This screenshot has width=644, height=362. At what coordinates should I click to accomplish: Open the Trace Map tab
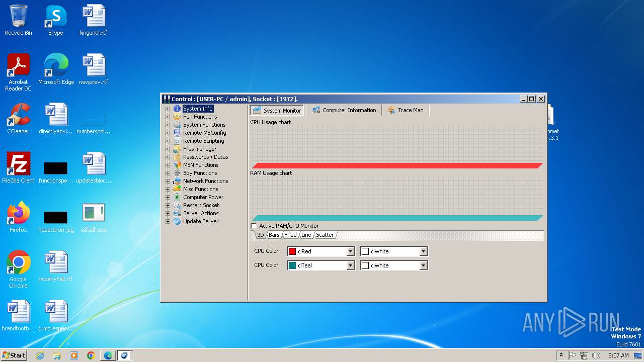click(406, 110)
